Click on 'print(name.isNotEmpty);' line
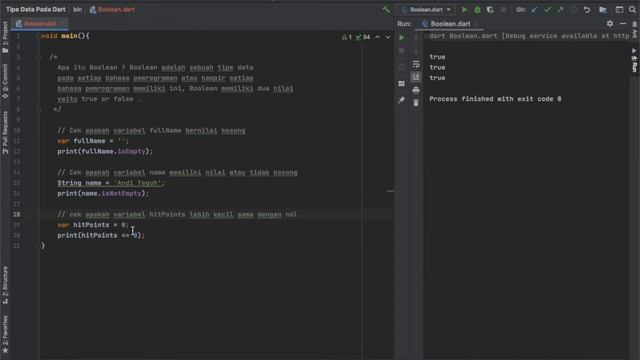This screenshot has height=360, width=640. tap(103, 193)
